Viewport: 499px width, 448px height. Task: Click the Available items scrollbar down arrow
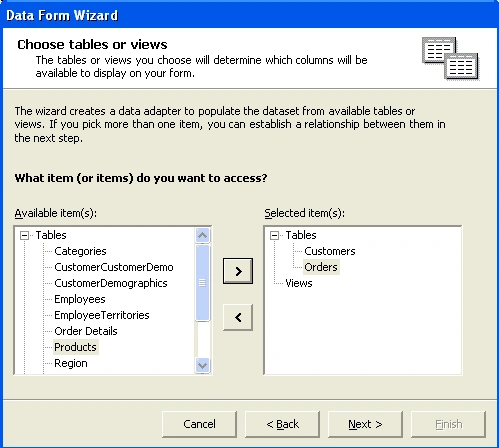[x=203, y=365]
